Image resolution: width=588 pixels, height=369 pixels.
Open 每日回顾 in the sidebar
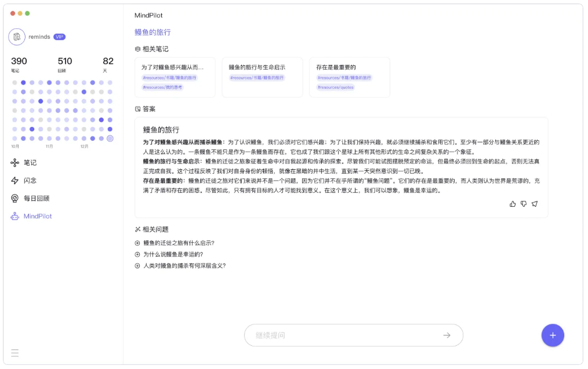(x=36, y=198)
